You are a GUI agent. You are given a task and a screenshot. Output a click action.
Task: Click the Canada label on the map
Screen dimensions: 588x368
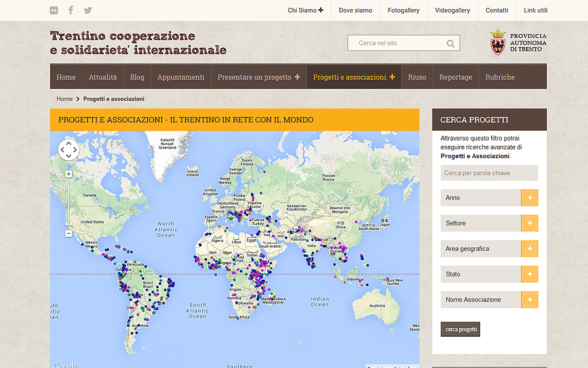point(90,195)
